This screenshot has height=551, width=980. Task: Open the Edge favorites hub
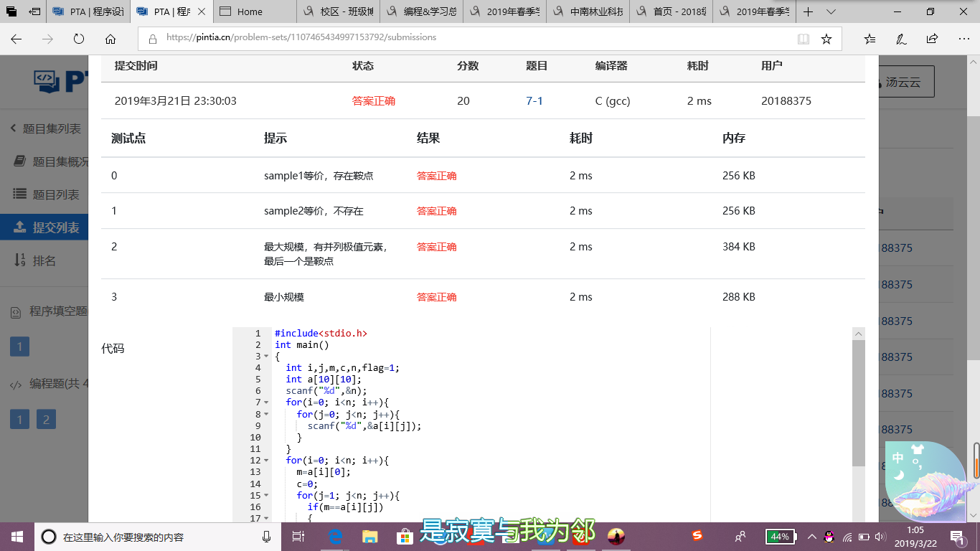870,39
